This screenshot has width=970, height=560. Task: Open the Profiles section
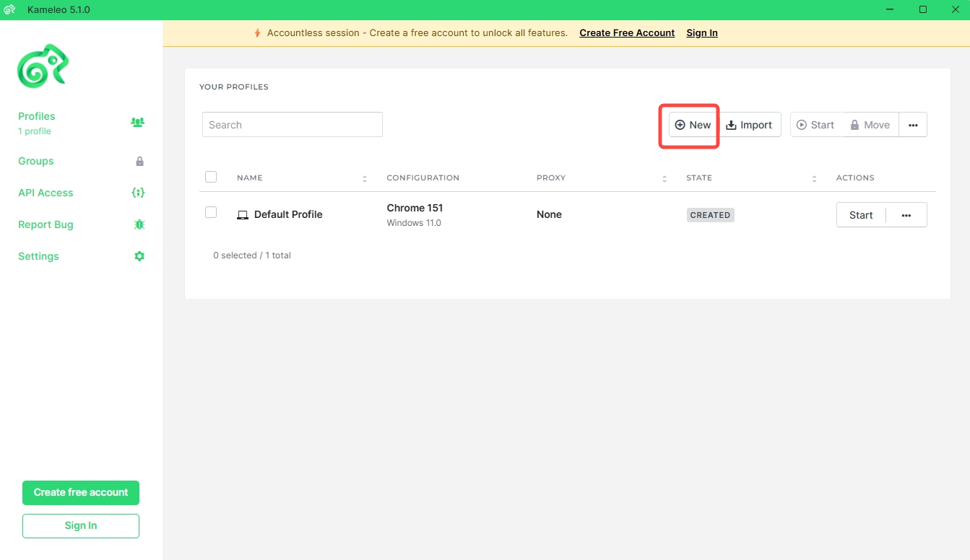(37, 116)
